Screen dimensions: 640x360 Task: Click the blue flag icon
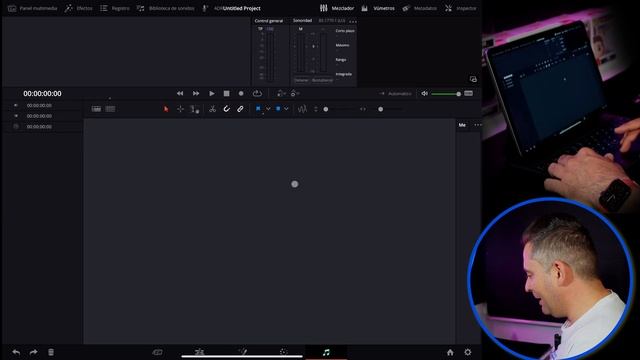[258, 109]
